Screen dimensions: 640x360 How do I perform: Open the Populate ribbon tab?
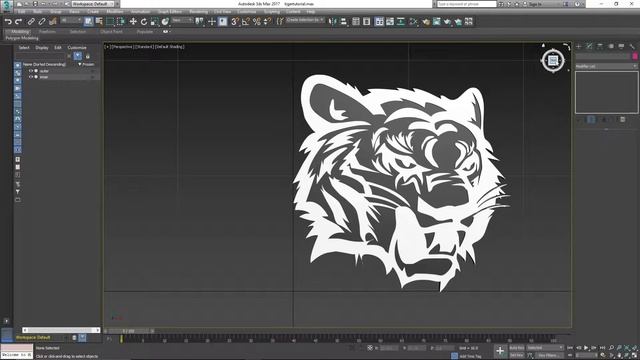pos(144,31)
